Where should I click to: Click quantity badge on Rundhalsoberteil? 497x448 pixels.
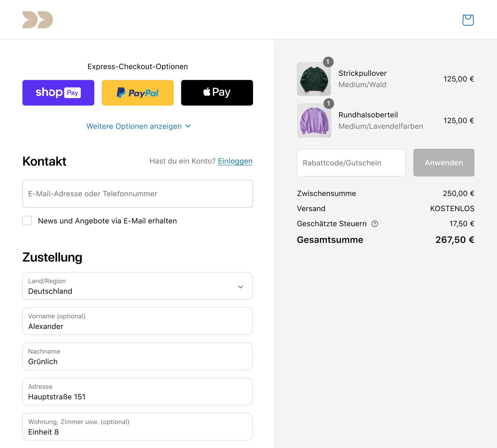(328, 103)
